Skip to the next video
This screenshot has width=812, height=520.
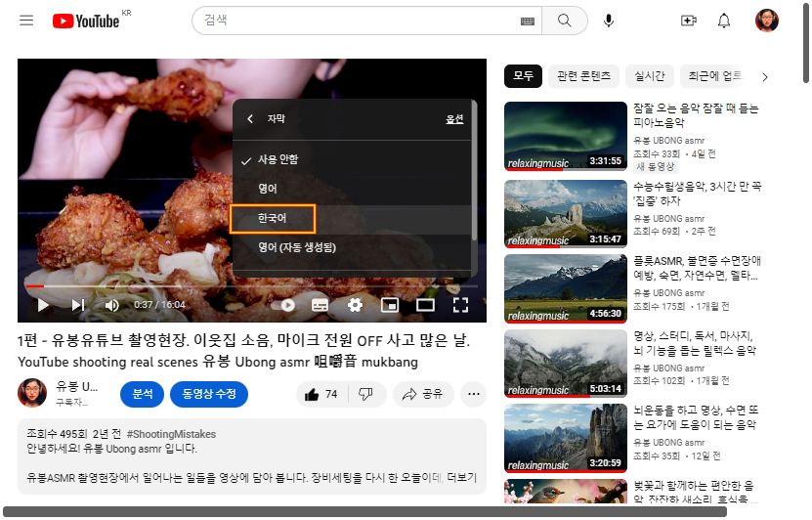(x=78, y=305)
